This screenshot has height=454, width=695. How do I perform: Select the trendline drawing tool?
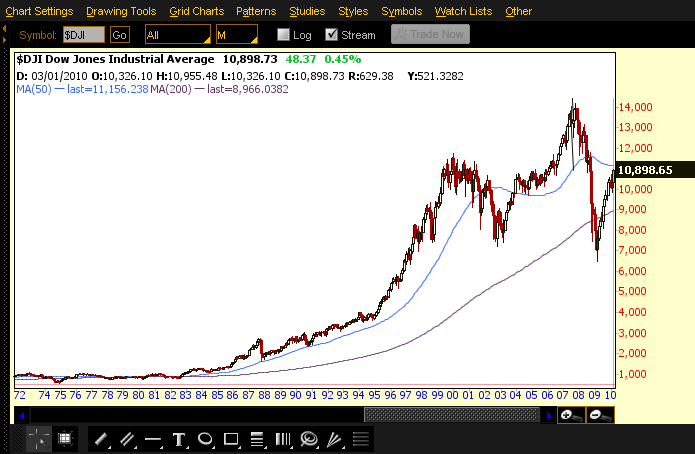click(102, 439)
